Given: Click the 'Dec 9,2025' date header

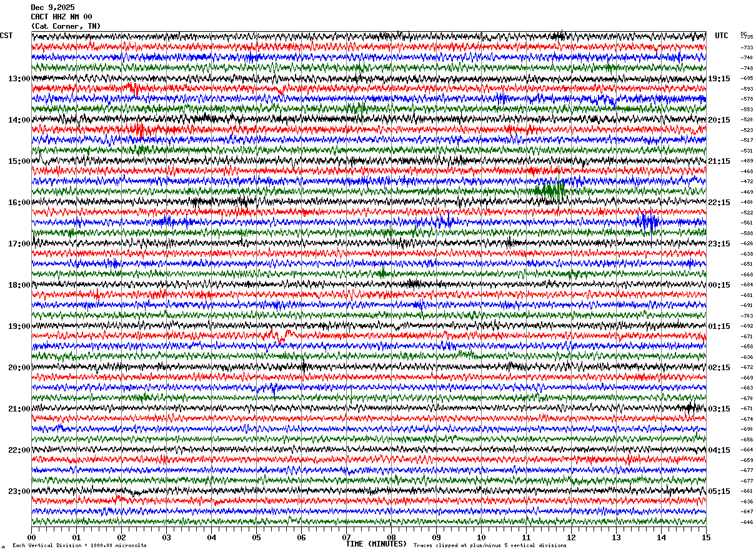Looking at the screenshot, I should click(52, 8).
